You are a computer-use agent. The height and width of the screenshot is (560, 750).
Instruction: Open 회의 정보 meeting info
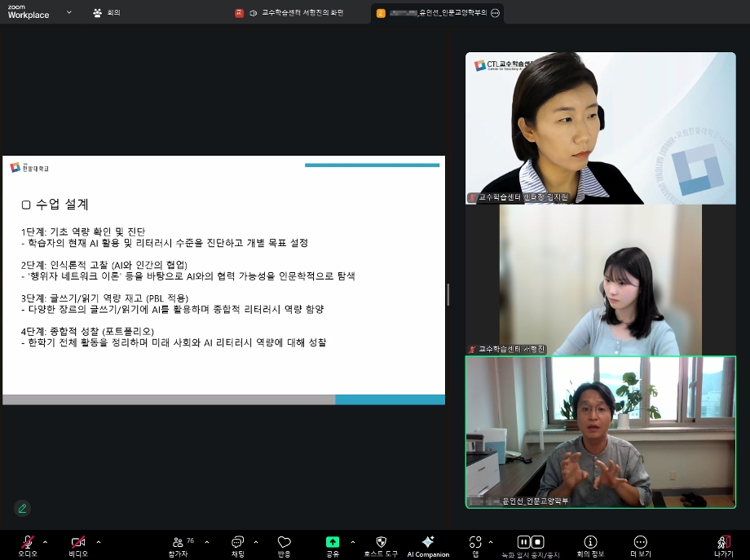[590, 545]
